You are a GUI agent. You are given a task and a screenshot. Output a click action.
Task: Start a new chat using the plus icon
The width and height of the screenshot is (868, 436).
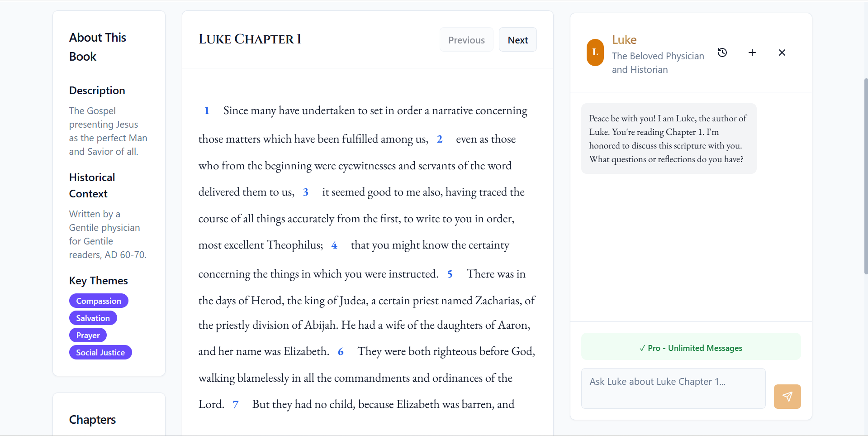[x=752, y=53]
